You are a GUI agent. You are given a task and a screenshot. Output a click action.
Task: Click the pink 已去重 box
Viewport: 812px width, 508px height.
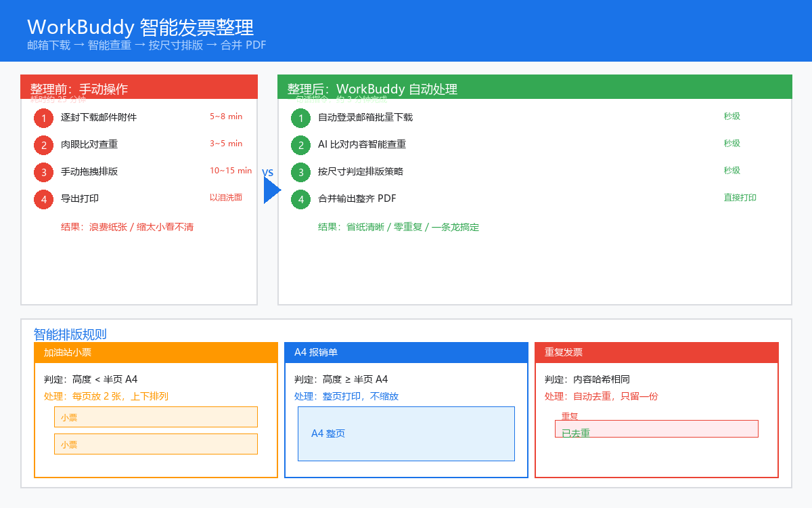point(656,429)
